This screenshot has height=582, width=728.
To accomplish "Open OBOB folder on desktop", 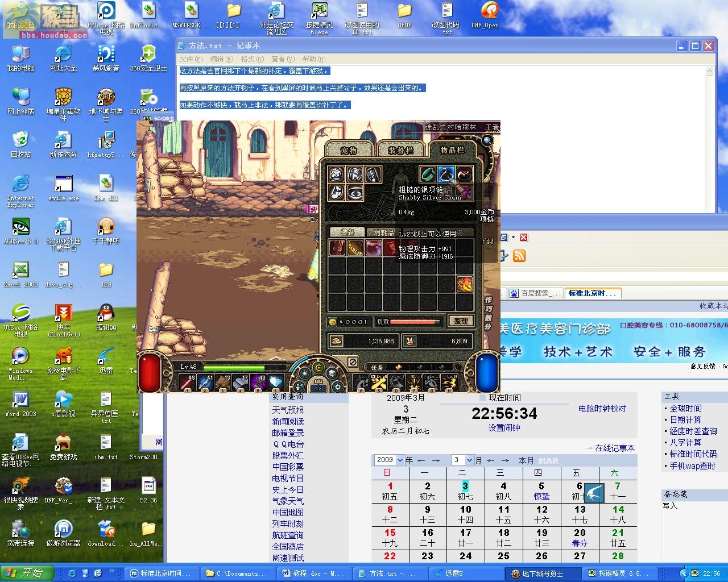I will tap(404, 15).
